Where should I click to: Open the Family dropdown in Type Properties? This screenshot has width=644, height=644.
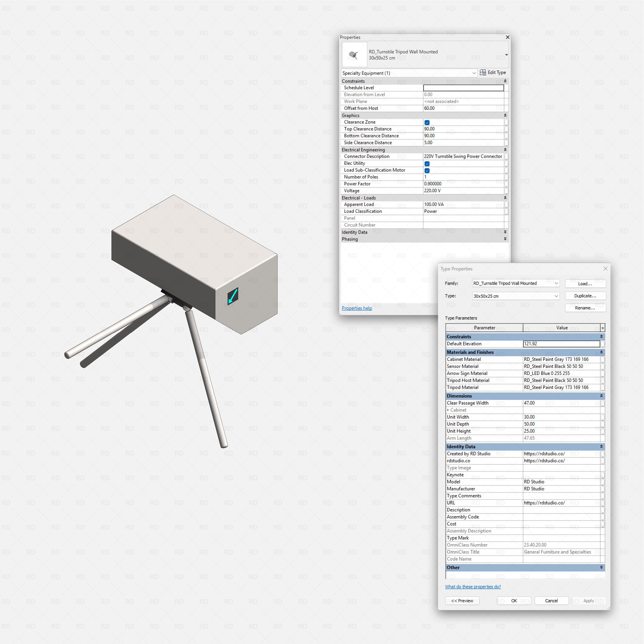(x=516, y=283)
